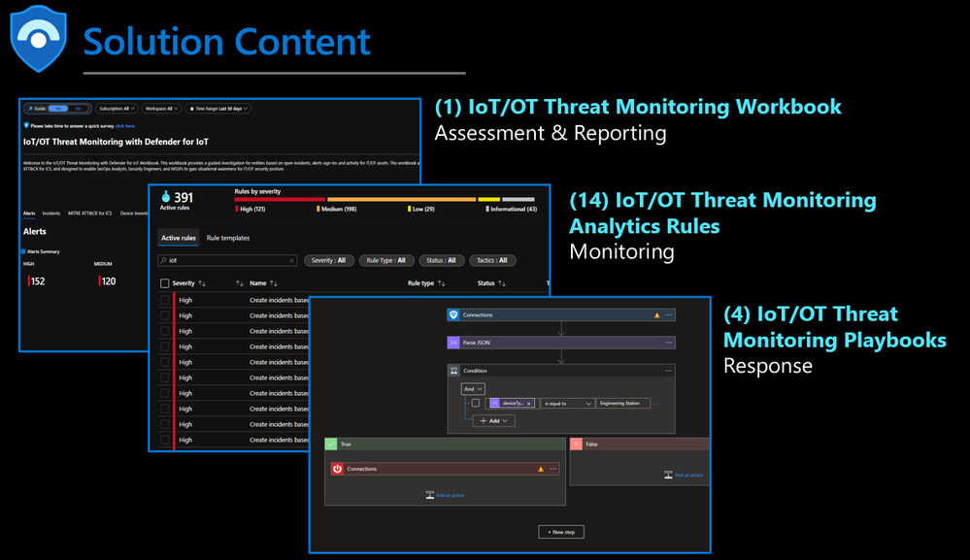Select the Rule templates tab
This screenshot has width=970, height=560.
point(228,238)
